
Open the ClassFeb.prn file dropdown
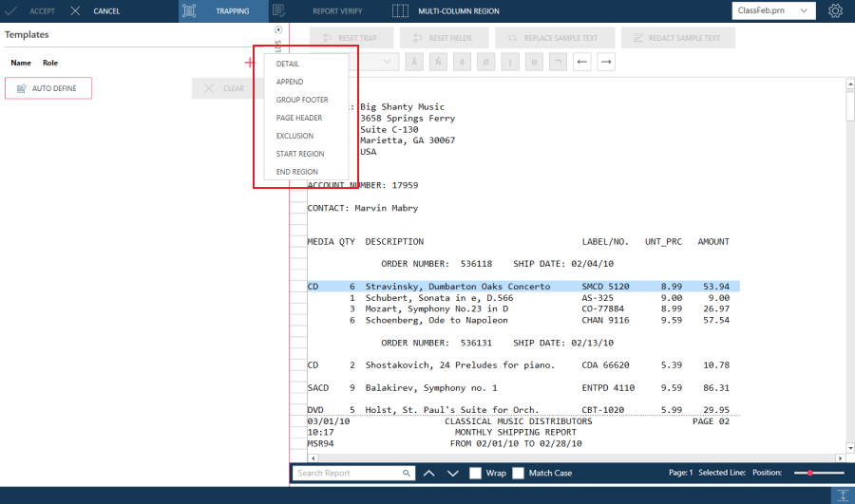(773, 11)
